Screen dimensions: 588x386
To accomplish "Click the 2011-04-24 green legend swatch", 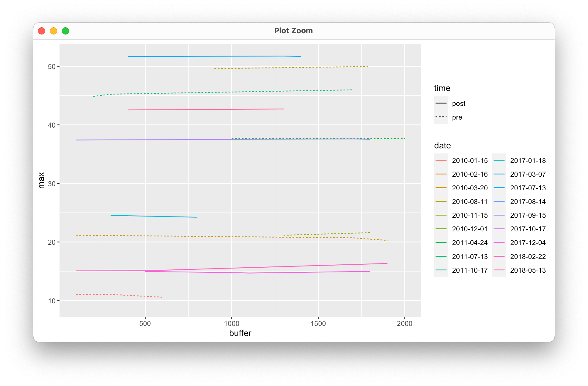I will pos(441,243).
